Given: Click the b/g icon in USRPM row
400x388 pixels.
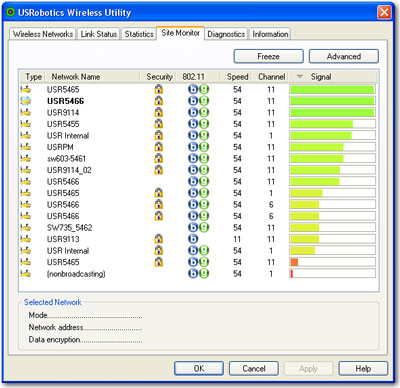Looking at the screenshot, I should (x=199, y=147).
